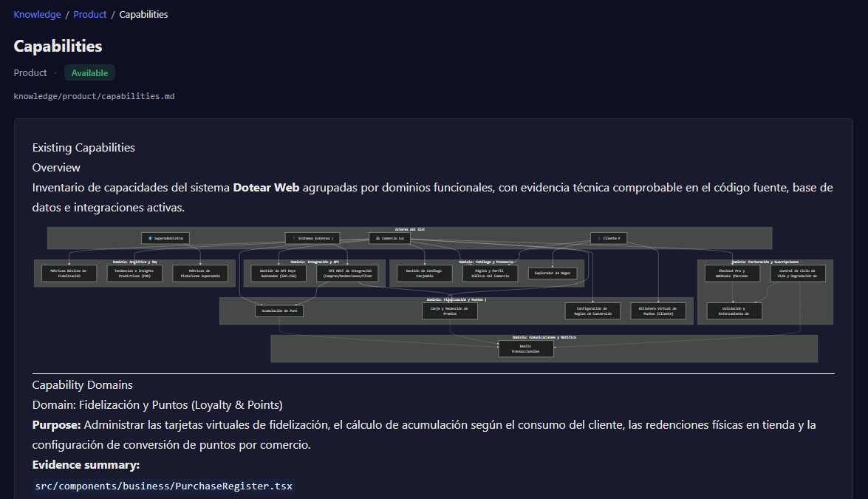
Task: Click the Product category label under the title
Action: (30, 73)
